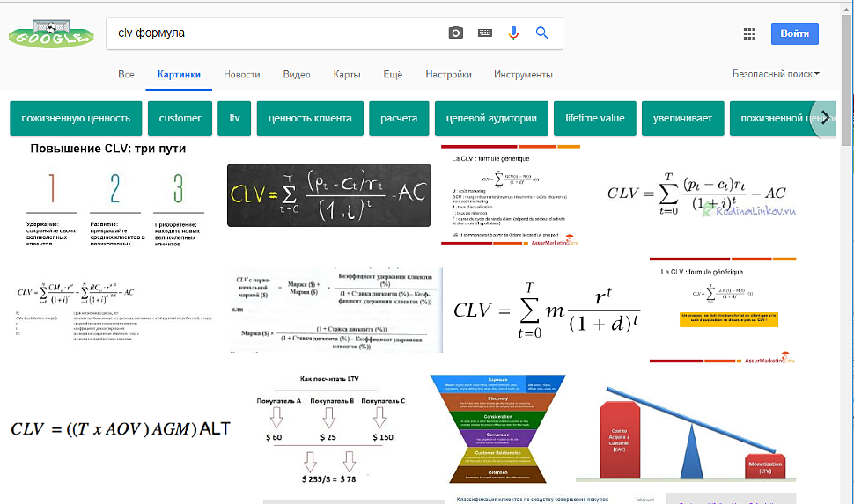This screenshot has height=504, width=854.
Task: Show more chips with right arrow
Action: click(824, 118)
